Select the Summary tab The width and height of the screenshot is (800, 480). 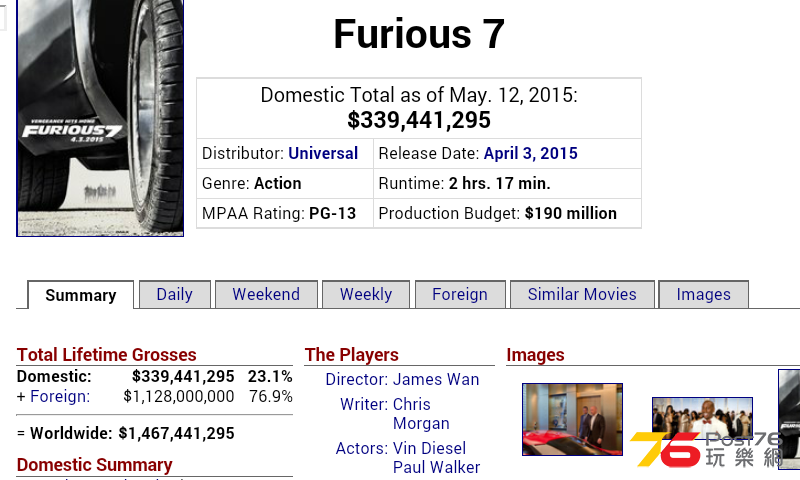[81, 295]
